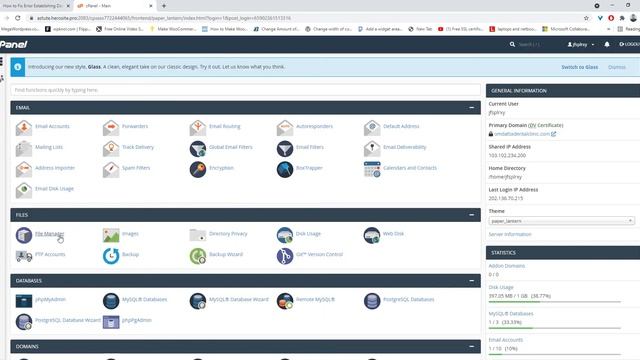Image resolution: width=640 pixels, height=360 pixels.
Task: Open the FTP Accounts truck icon
Action: 24,256
